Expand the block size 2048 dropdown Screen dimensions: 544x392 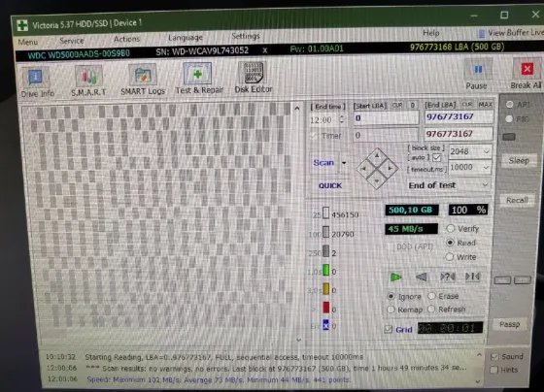click(486, 151)
